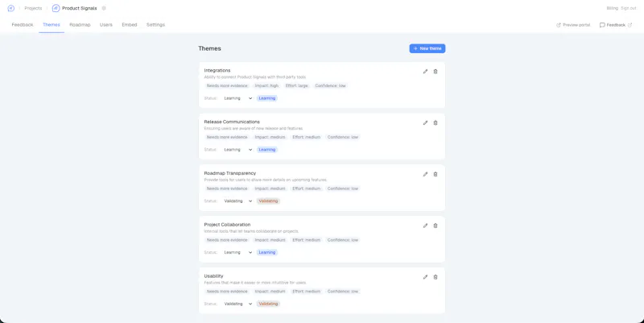Open the Users tab
Screen dimensions: 644x323
click(x=106, y=25)
